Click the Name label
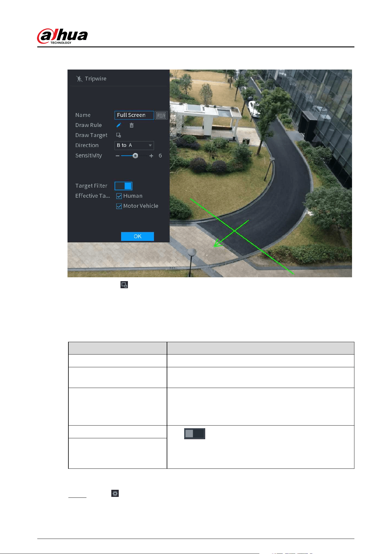The height and width of the screenshot is (554, 392). pyautogui.click(x=83, y=115)
